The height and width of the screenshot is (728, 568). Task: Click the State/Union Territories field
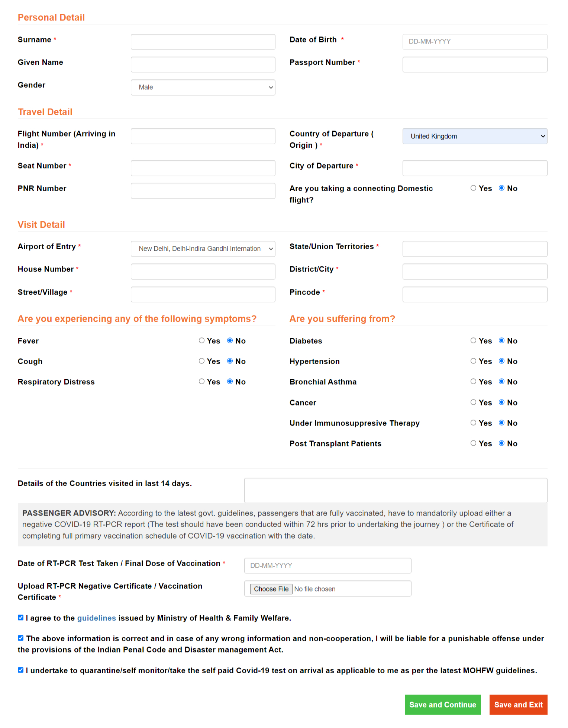click(x=475, y=249)
